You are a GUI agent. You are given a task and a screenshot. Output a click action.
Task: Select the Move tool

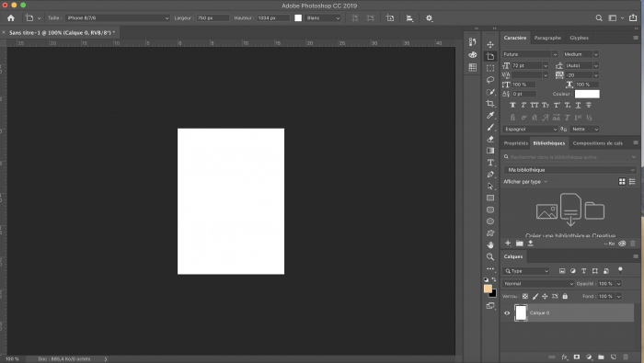(490, 44)
